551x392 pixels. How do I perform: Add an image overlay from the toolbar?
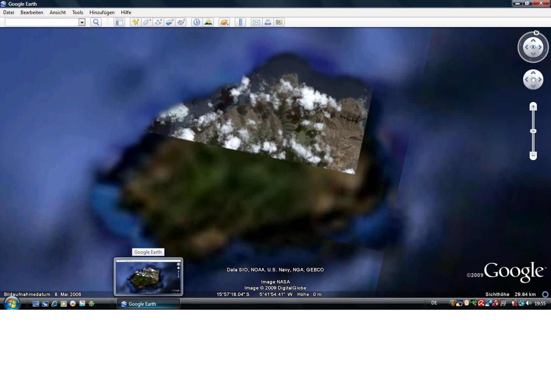click(169, 22)
